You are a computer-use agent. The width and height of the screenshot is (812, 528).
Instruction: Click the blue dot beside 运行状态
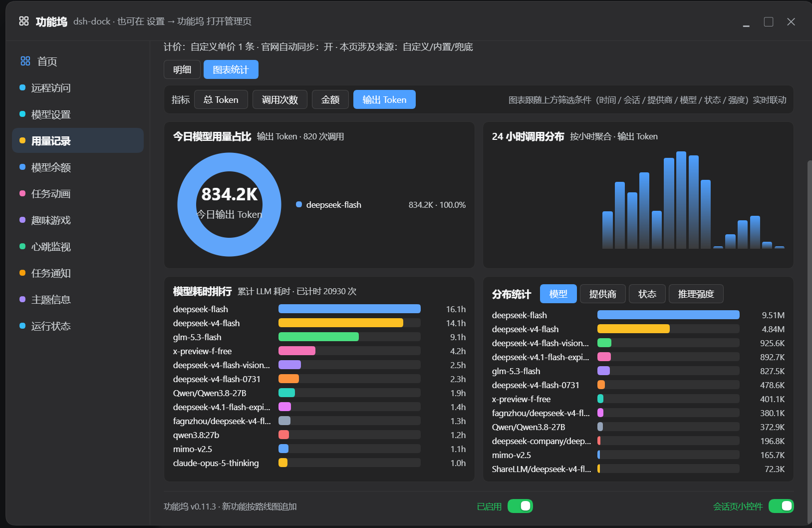click(22, 326)
